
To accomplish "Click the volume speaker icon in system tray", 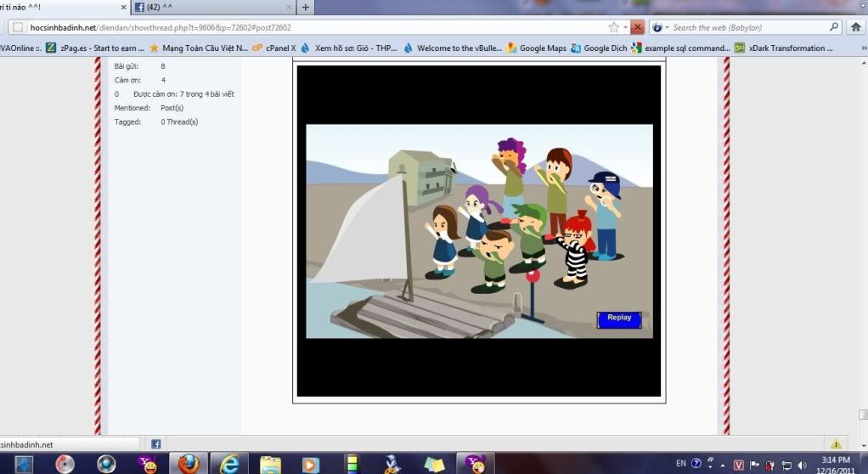I will click(x=803, y=465).
